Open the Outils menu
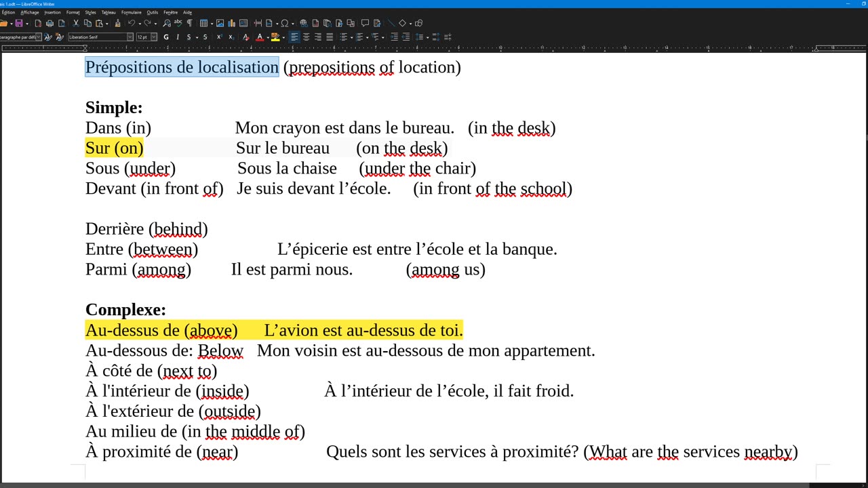Viewport: 868px width, 488px height. (152, 12)
